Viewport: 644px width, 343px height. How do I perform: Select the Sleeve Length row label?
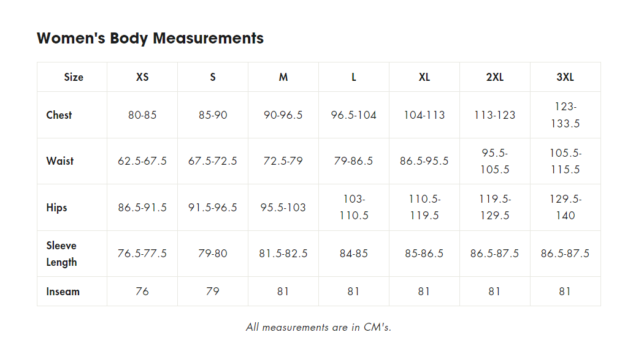[61, 254]
